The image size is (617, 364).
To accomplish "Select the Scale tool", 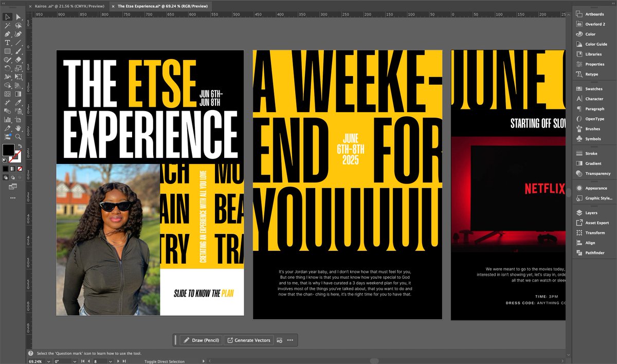I will [x=18, y=68].
